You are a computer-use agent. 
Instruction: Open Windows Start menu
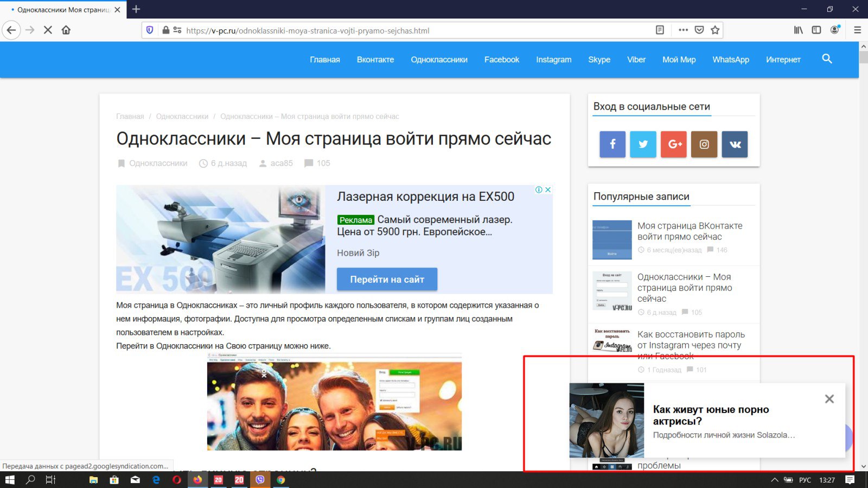pos(10,480)
